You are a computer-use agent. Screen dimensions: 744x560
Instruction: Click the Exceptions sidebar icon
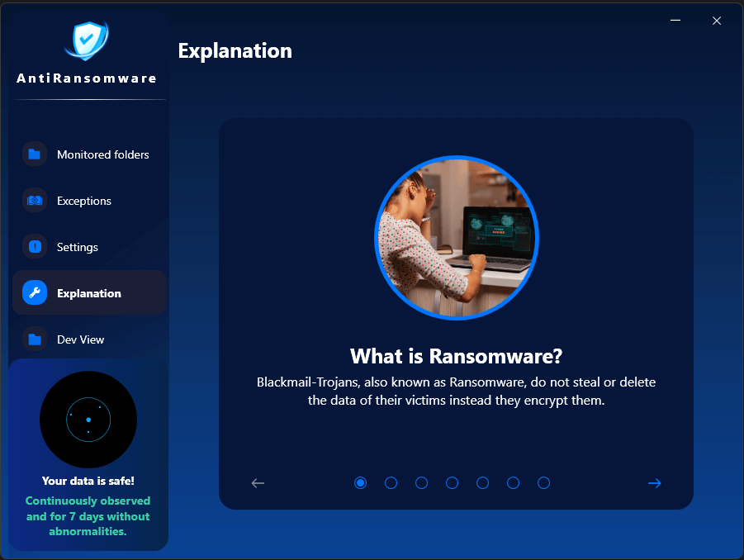(34, 201)
